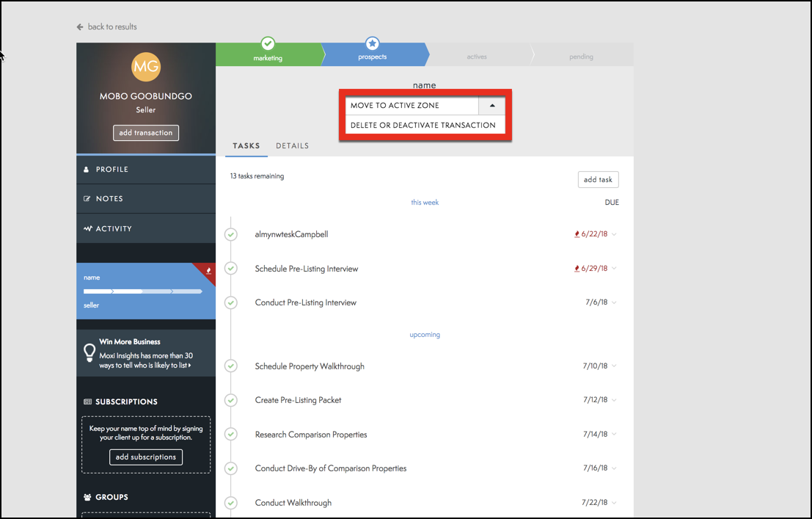The width and height of the screenshot is (812, 519).
Task: Expand the 7/10/18 due date chevron
Action: point(614,366)
